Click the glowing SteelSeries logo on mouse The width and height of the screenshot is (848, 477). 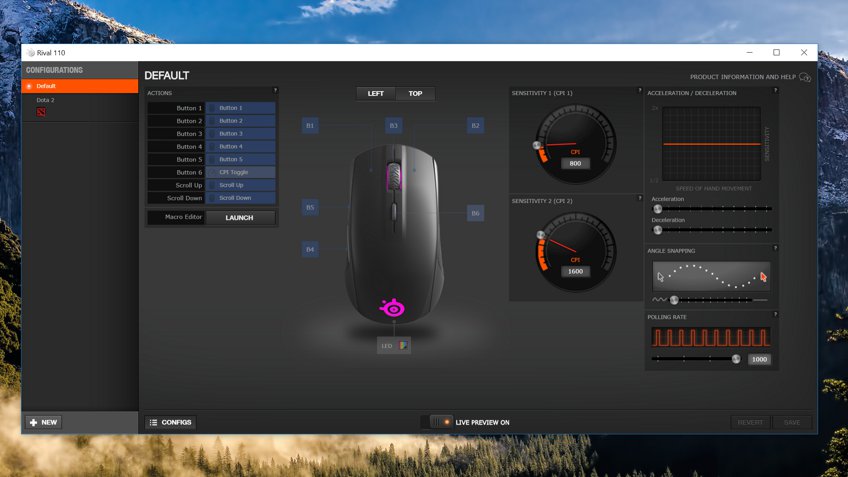click(x=393, y=307)
